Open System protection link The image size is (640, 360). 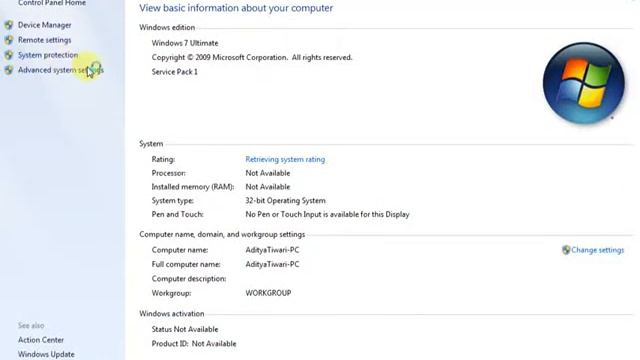point(48,55)
